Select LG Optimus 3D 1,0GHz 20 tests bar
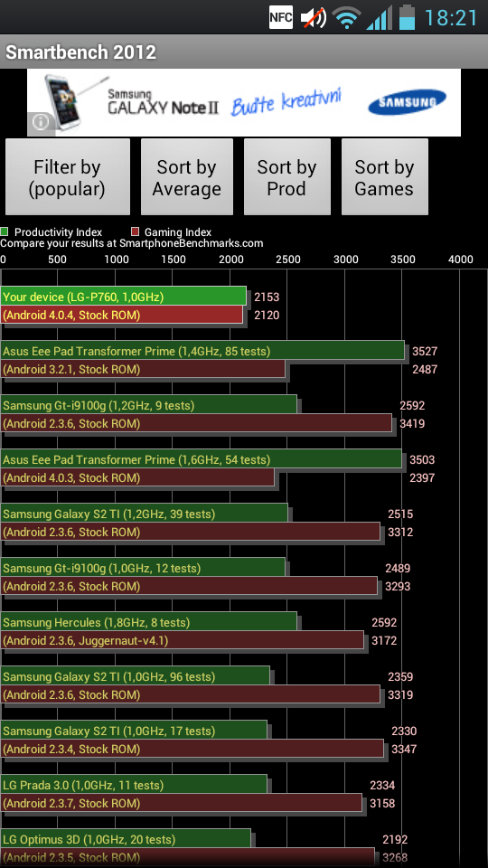This screenshot has width=488, height=868. [126, 839]
